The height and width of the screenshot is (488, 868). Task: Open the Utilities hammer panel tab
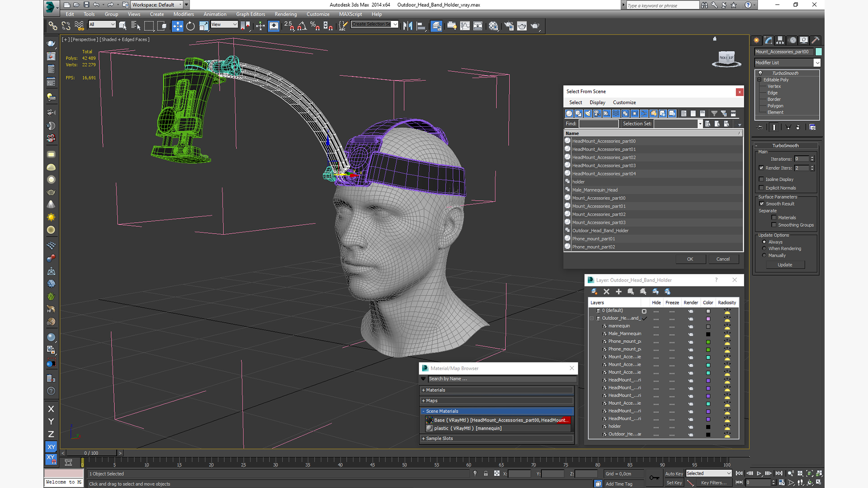click(x=816, y=40)
